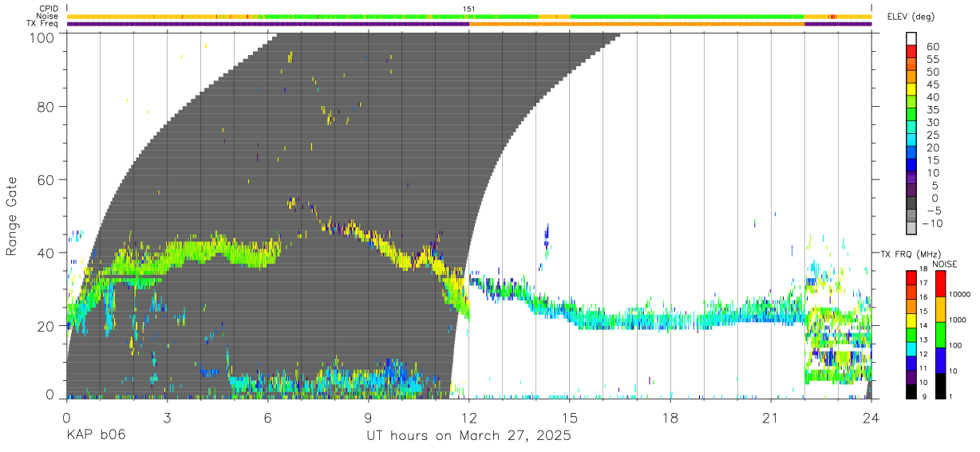Viewport: 980px width, 452px height.
Task: Pick the green NOISE segment between 100 and 1000
Action: click(x=941, y=335)
